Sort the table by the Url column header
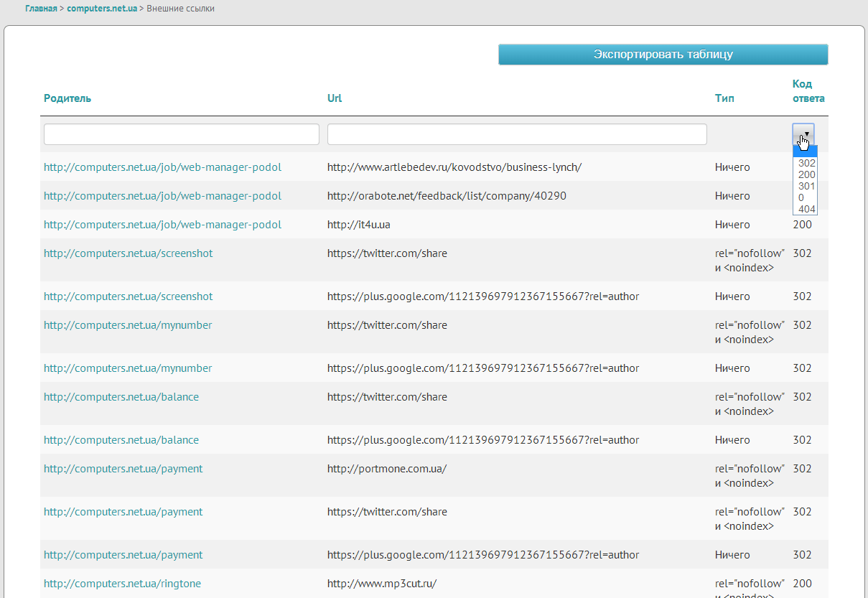The image size is (868, 598). pyautogui.click(x=335, y=98)
